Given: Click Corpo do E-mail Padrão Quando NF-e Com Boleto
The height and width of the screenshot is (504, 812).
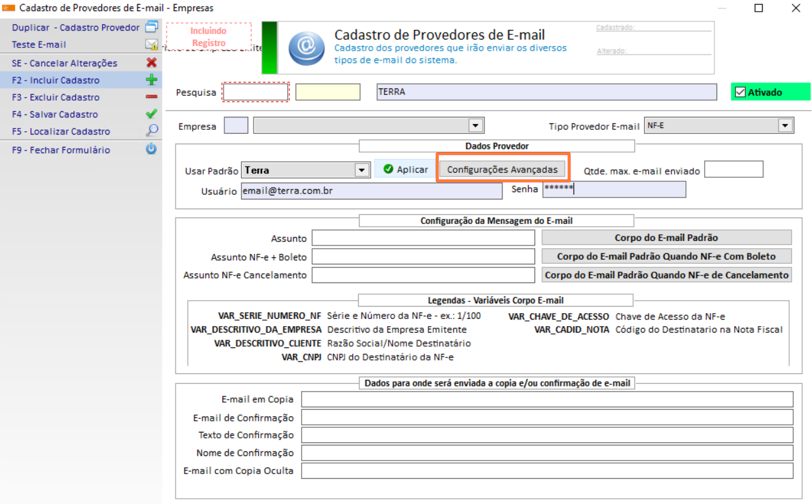Looking at the screenshot, I should [666, 256].
